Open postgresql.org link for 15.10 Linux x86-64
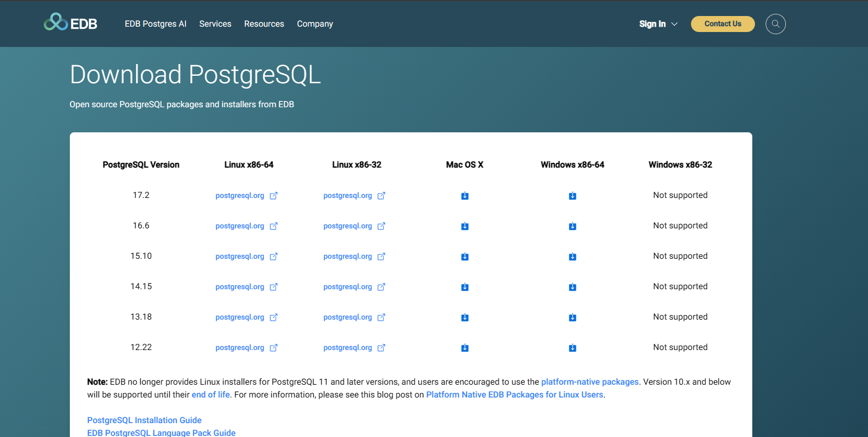 tap(246, 257)
